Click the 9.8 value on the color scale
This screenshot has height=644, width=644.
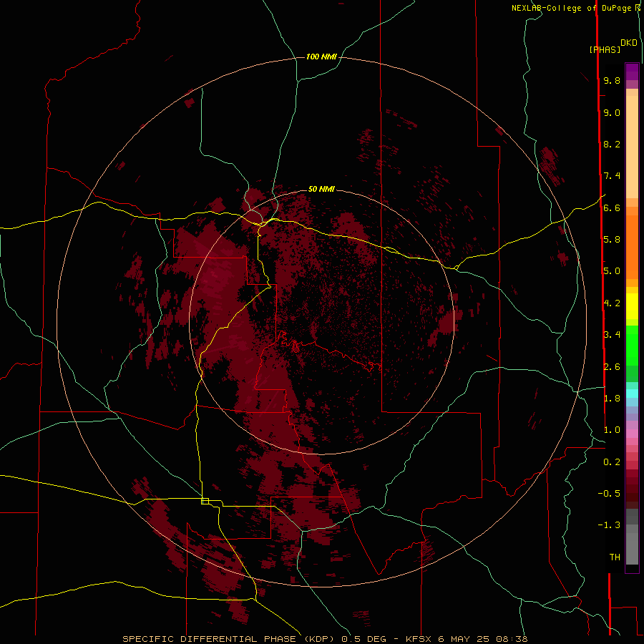(612, 80)
